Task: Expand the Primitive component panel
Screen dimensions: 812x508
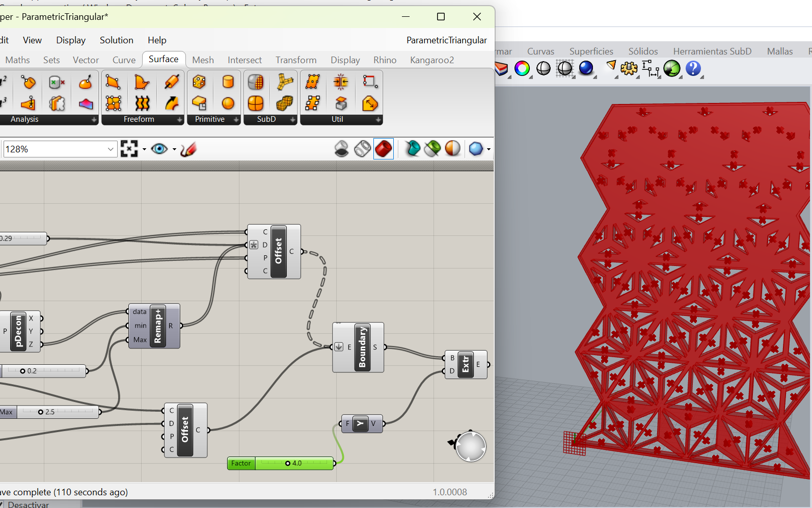Action: point(236,120)
